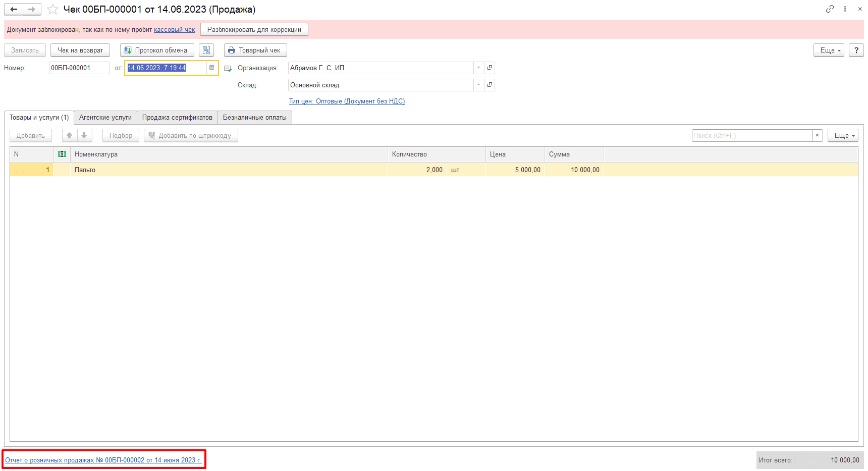The width and height of the screenshot is (868, 471).
Task: Switch to Агентские услуги tab
Action: click(105, 118)
